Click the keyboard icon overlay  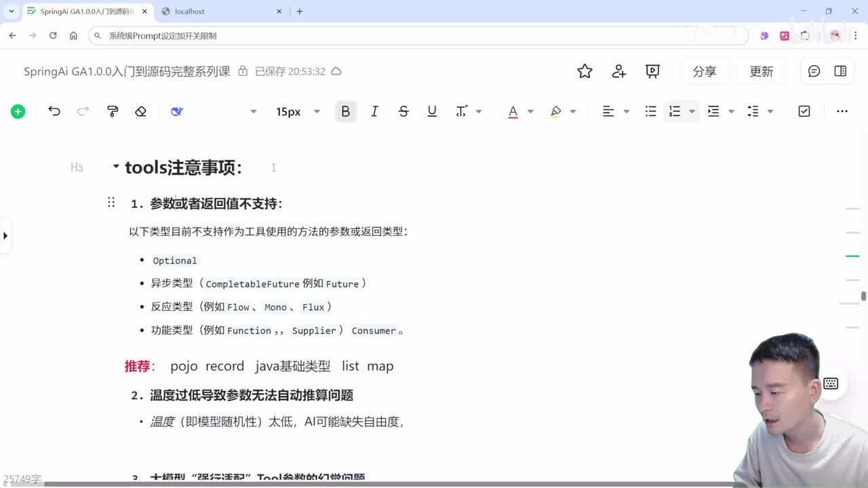(831, 384)
